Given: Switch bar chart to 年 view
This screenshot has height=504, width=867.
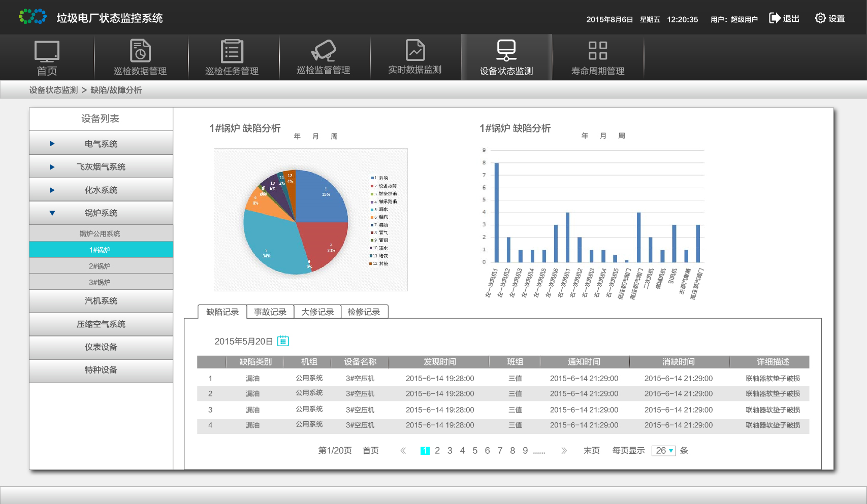Looking at the screenshot, I should [585, 136].
